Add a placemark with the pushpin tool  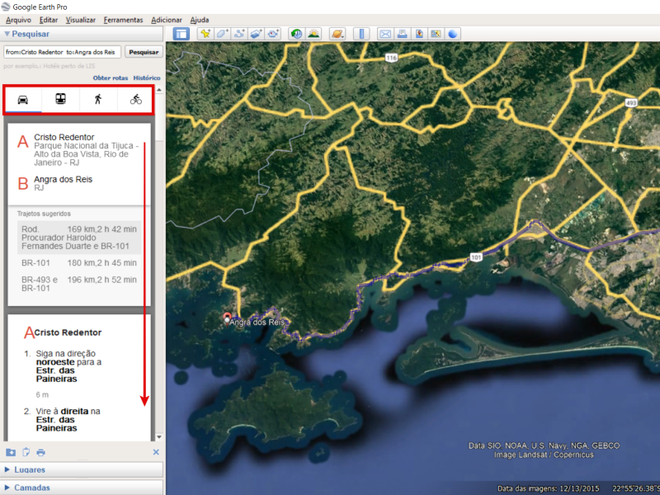(205, 34)
